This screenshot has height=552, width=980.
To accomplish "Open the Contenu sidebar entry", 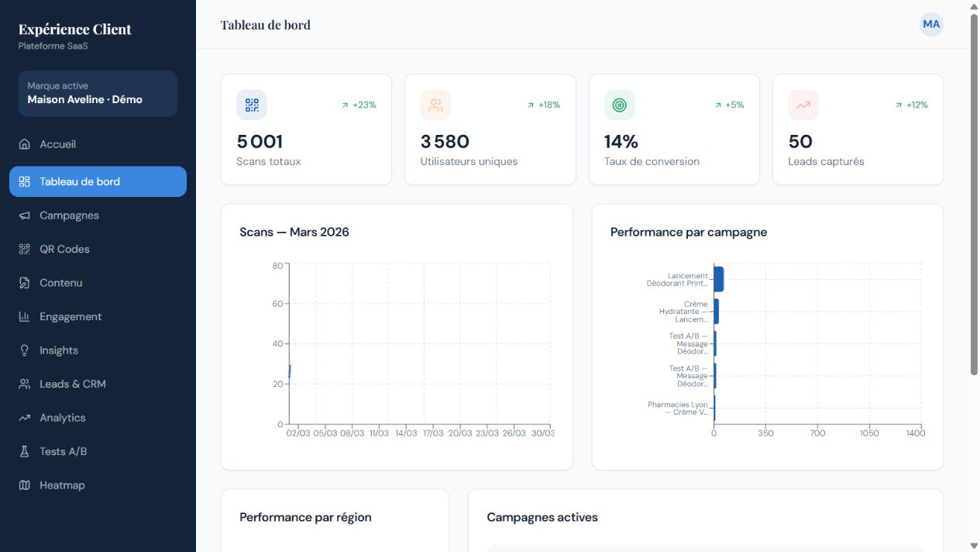I will click(98, 283).
